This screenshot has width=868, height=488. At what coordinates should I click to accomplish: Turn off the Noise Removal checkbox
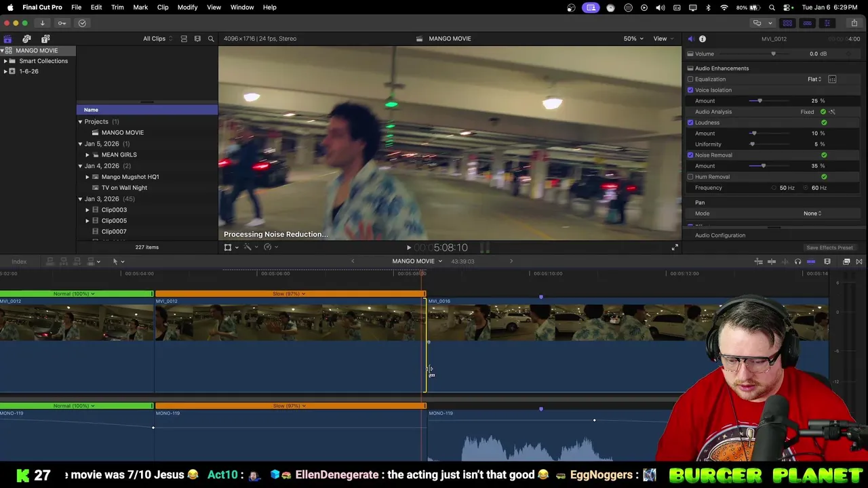[690, 155]
